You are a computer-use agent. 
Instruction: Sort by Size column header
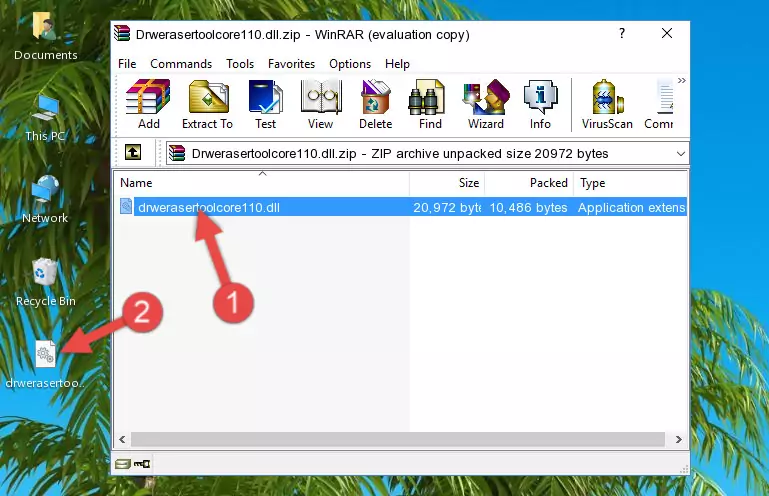pyautogui.click(x=447, y=183)
